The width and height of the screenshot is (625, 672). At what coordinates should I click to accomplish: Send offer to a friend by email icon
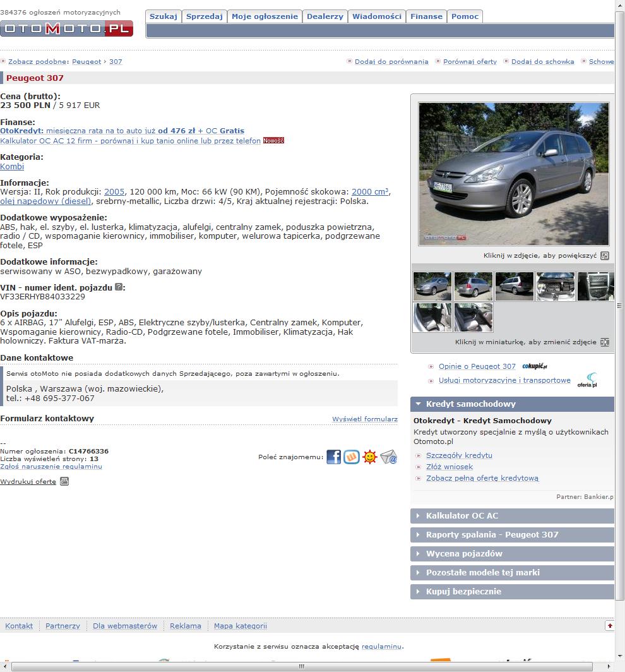point(388,457)
